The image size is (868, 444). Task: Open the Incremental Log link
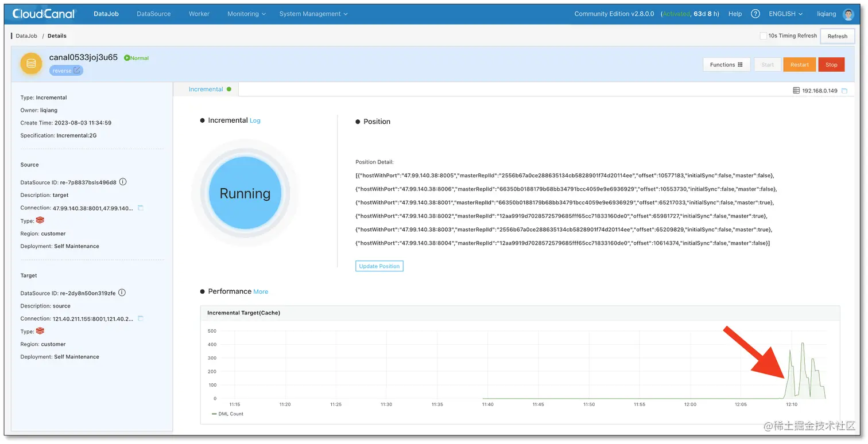pos(255,120)
